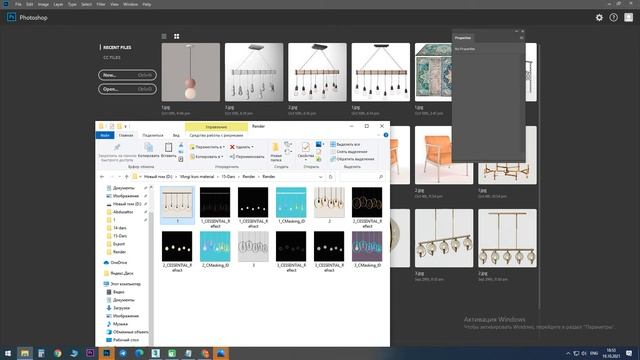Image resolution: width=640 pixels, height=360 pixels.
Task: Click Обратить выделение in ribbon
Action: pos(352,159)
